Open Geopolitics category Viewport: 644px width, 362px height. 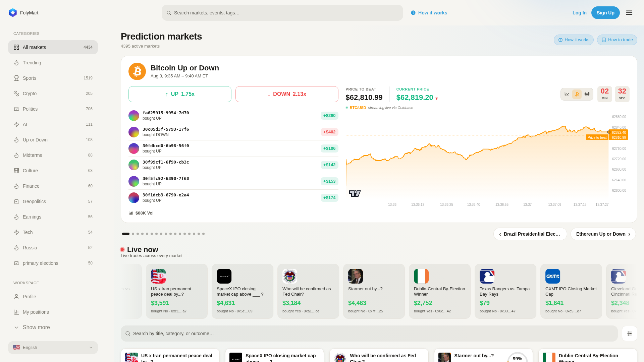click(53, 201)
